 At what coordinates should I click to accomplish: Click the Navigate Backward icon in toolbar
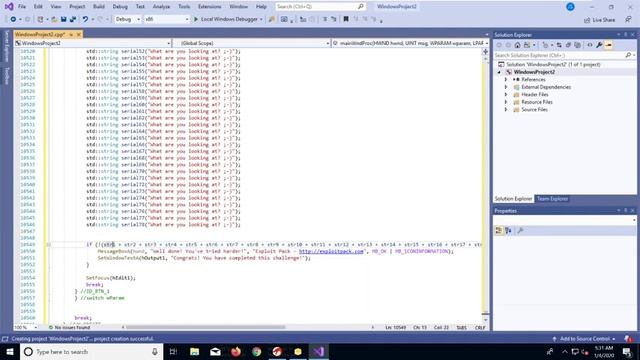[x=13, y=19]
